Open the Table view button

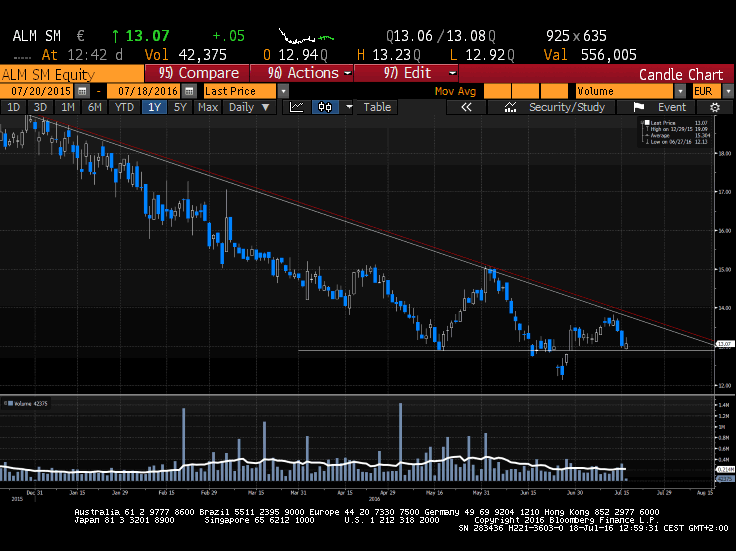point(377,107)
